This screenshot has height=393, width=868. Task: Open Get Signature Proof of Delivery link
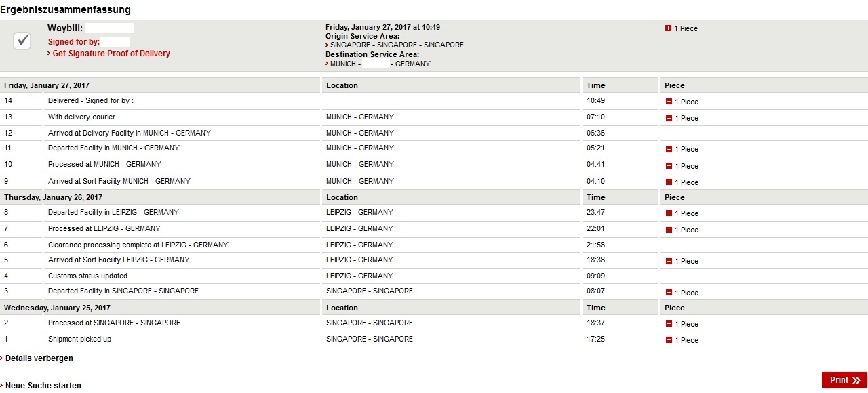(x=111, y=54)
